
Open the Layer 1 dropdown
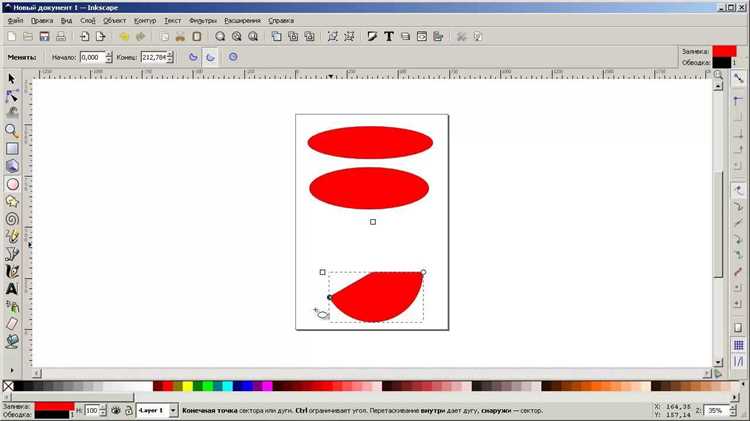coord(157,410)
